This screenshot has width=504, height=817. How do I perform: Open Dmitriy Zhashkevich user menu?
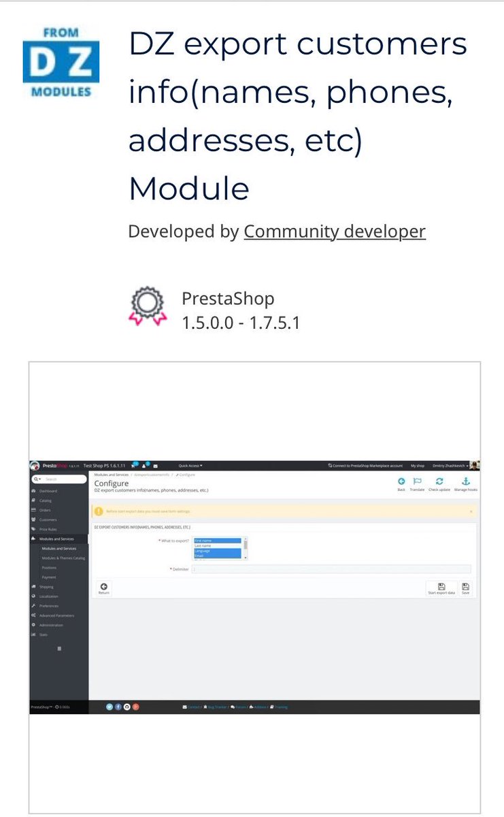450,466
